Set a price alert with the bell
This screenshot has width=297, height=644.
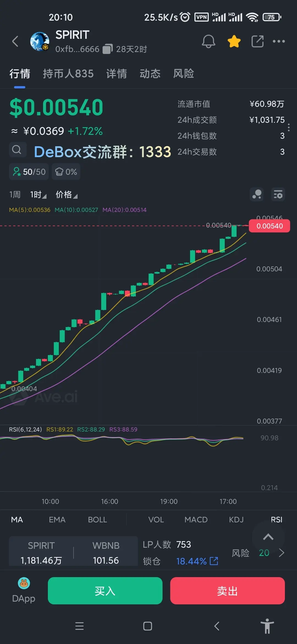(208, 42)
